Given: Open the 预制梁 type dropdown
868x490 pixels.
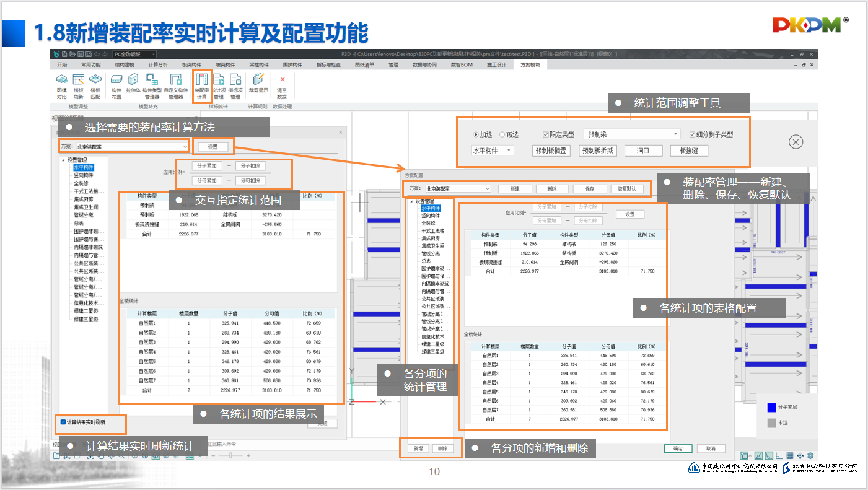Looking at the screenshot, I should 631,134.
